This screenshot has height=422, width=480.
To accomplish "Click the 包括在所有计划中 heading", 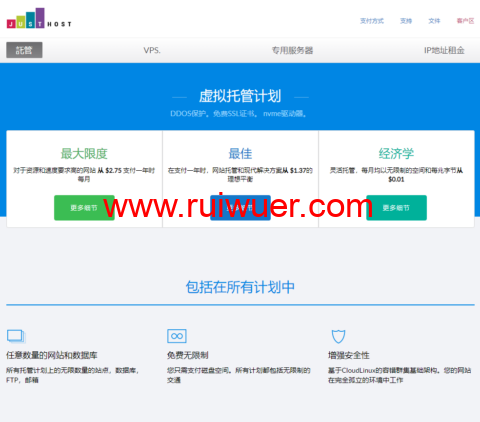I will tap(240, 287).
